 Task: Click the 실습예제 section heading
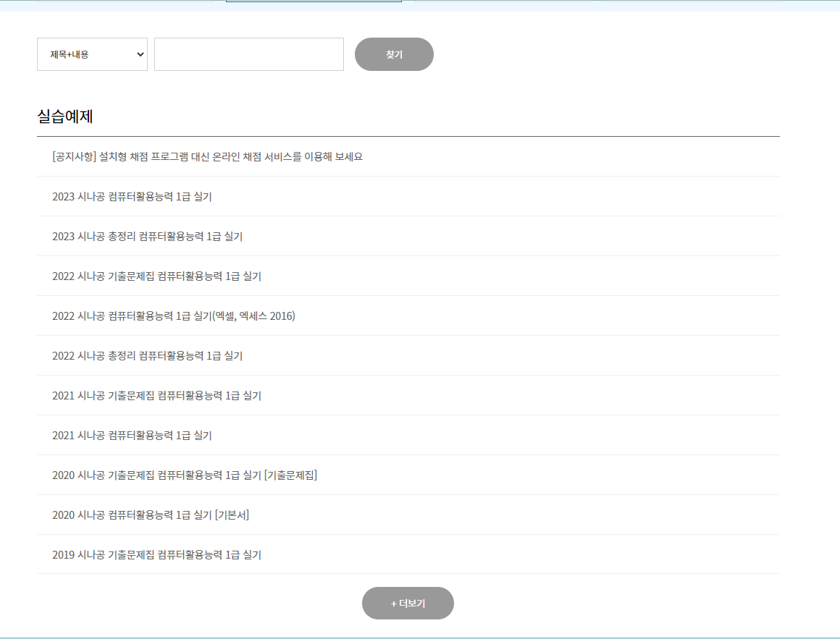[x=65, y=117]
